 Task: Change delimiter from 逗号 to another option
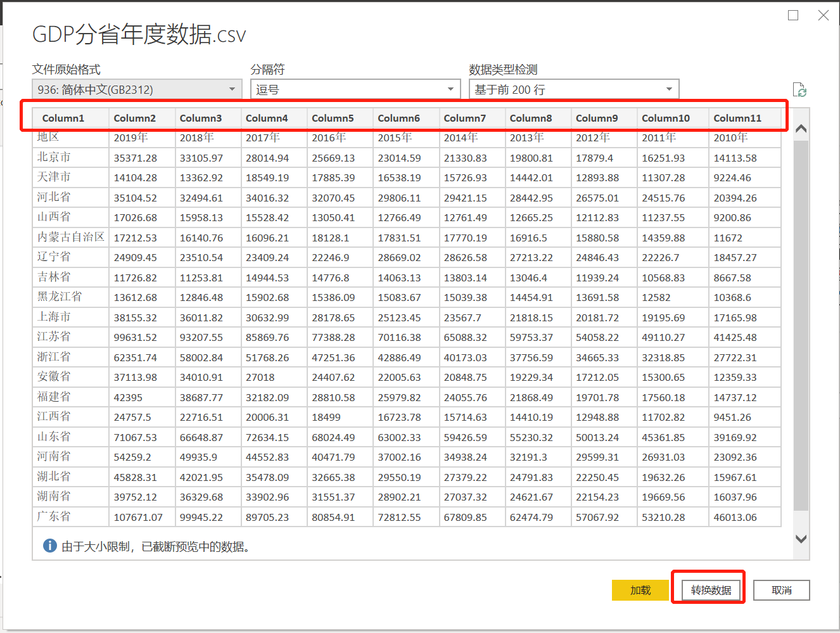pyautogui.click(x=450, y=89)
